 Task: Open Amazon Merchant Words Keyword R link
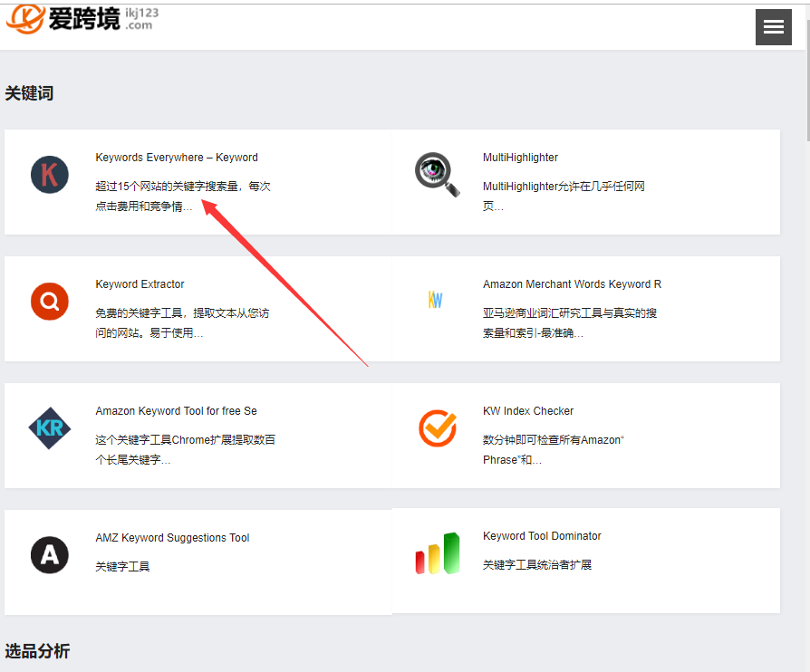pos(572,284)
